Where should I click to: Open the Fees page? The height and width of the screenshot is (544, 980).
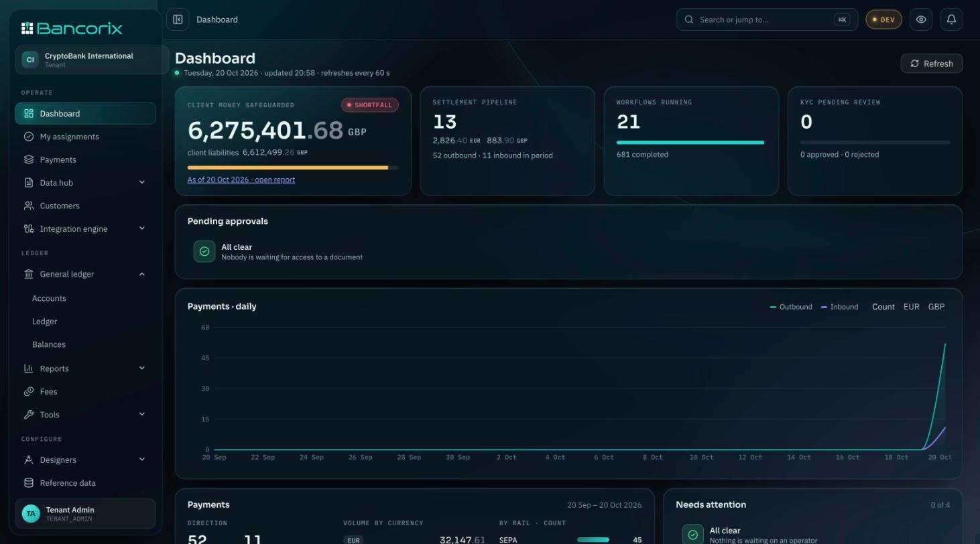(x=85, y=392)
